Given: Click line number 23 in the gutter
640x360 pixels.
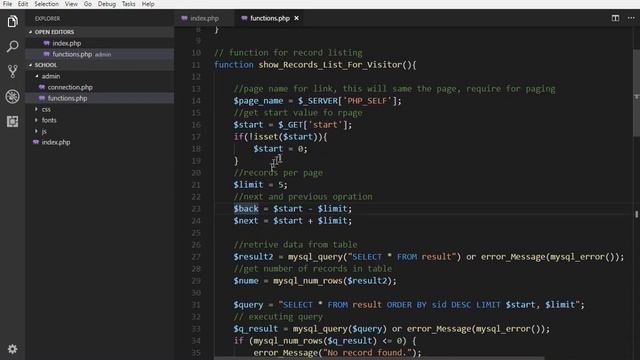Looking at the screenshot, I should (196, 209).
